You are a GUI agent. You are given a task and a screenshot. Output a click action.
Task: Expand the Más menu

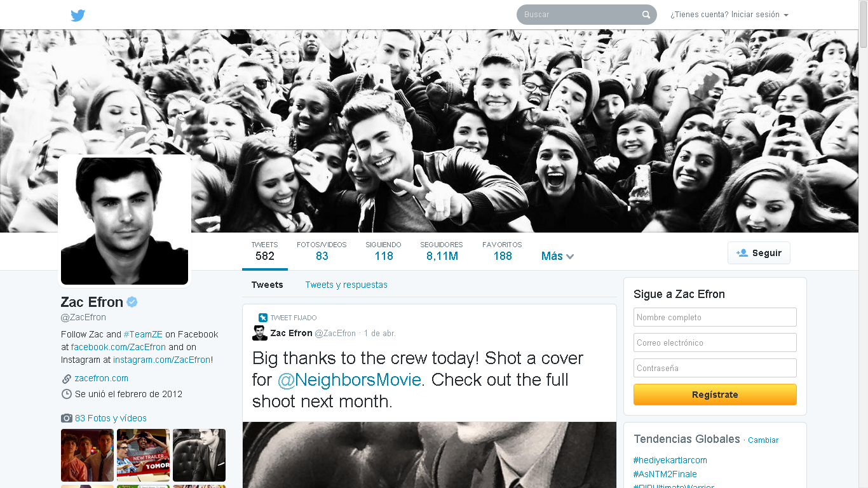coord(558,256)
